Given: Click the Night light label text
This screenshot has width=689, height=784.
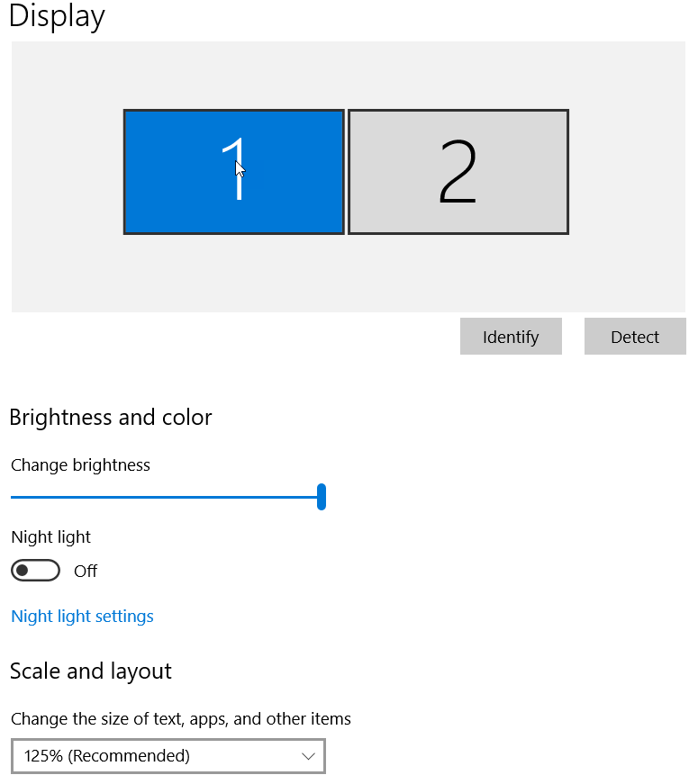Looking at the screenshot, I should (x=50, y=537).
